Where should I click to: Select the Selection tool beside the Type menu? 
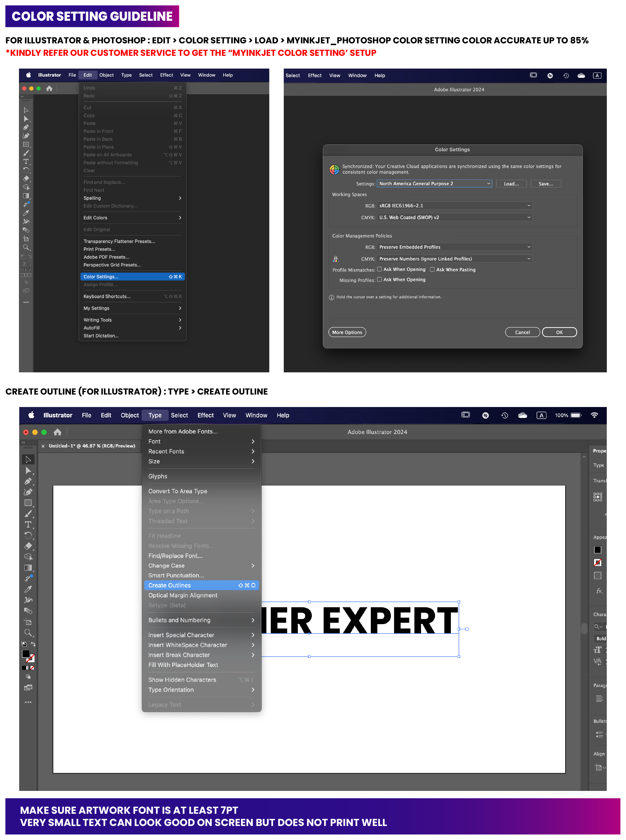[x=28, y=459]
